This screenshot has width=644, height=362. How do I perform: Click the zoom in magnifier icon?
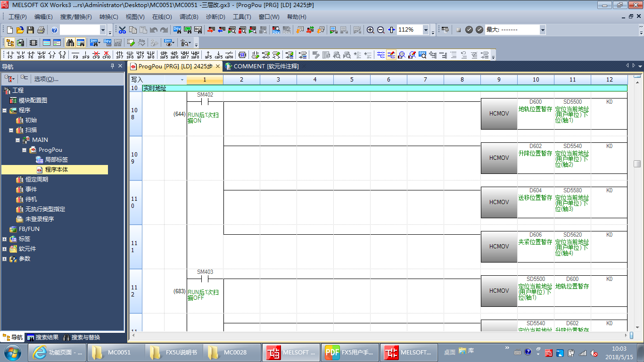point(371,30)
